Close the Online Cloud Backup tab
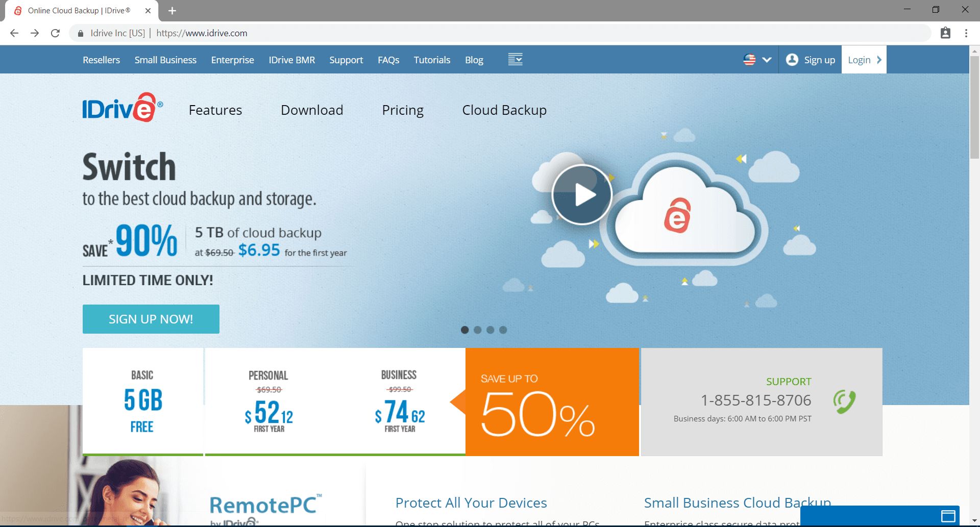This screenshot has height=527, width=980. [148, 11]
